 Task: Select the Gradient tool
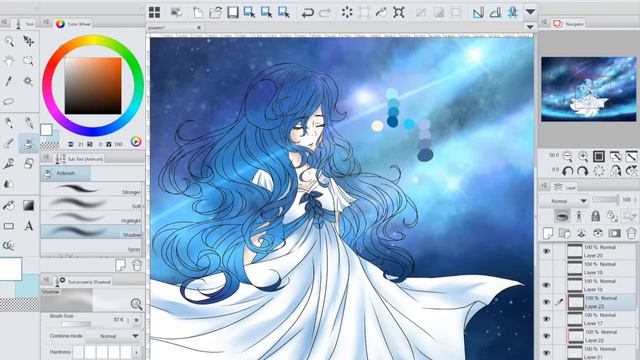point(28,205)
